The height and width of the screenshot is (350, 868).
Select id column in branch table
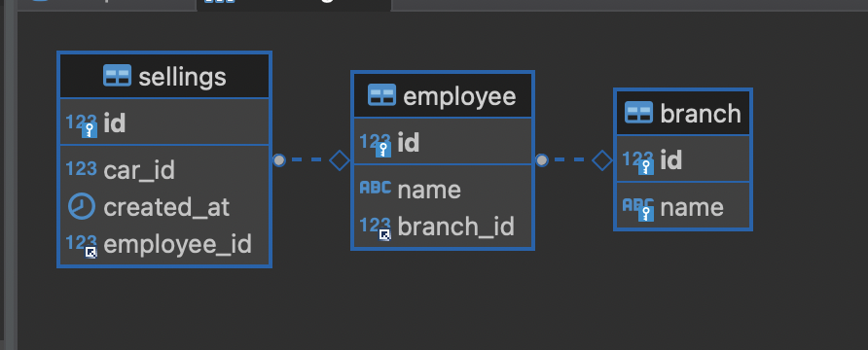pos(683,158)
